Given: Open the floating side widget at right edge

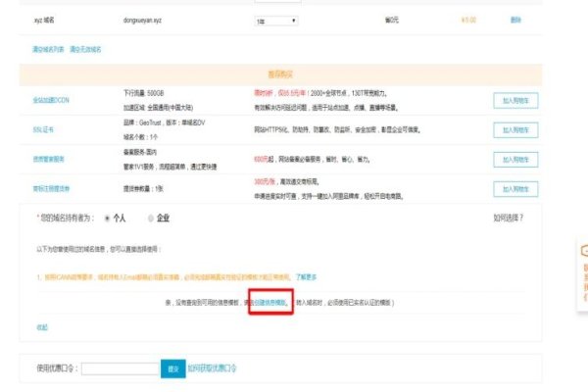Looking at the screenshot, I should click(x=583, y=273).
